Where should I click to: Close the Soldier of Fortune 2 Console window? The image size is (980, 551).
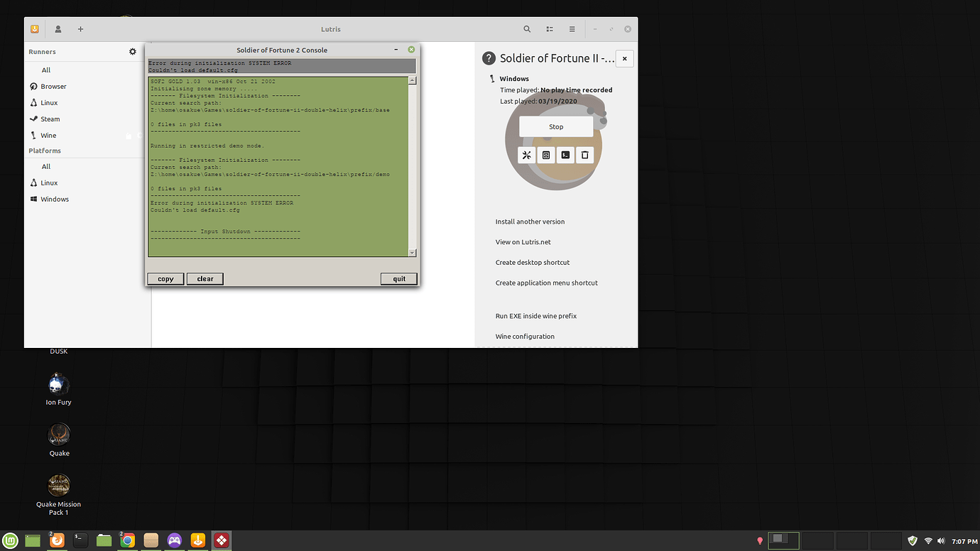coord(411,50)
